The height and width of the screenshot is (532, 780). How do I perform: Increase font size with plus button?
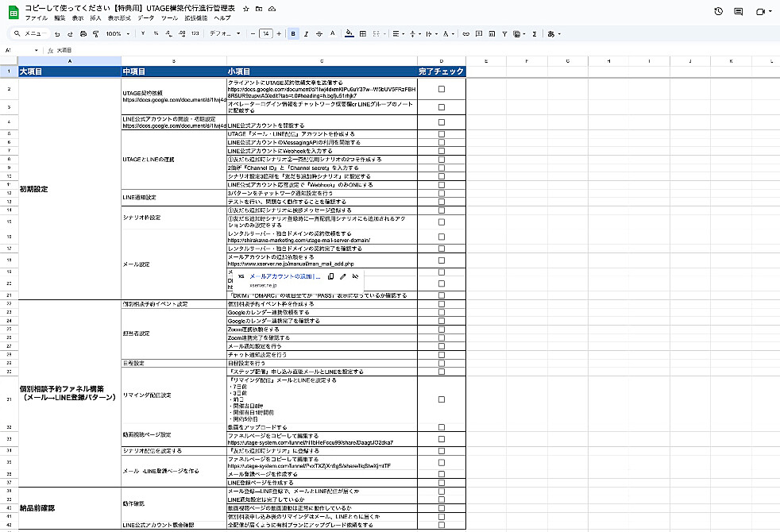(x=279, y=34)
